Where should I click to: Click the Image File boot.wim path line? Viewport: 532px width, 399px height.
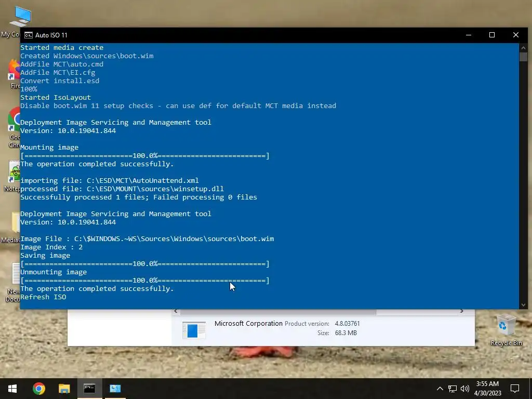[x=147, y=239]
